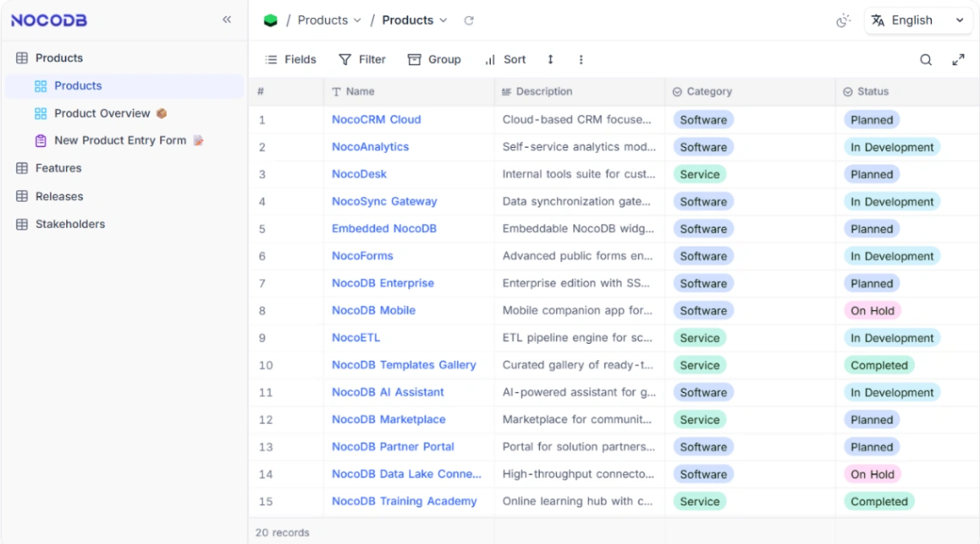Click the search magnifier icon
This screenshot has width=980, height=544.
[x=927, y=59]
